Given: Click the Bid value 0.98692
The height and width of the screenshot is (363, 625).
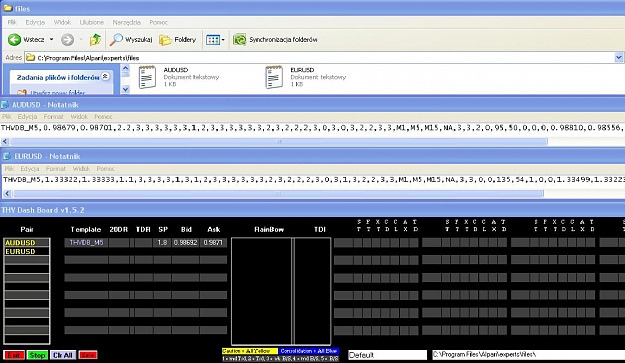Looking at the screenshot, I should pyautogui.click(x=185, y=242).
